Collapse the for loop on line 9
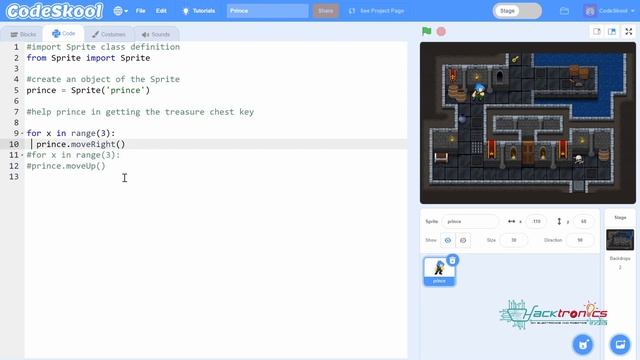 click(22, 133)
